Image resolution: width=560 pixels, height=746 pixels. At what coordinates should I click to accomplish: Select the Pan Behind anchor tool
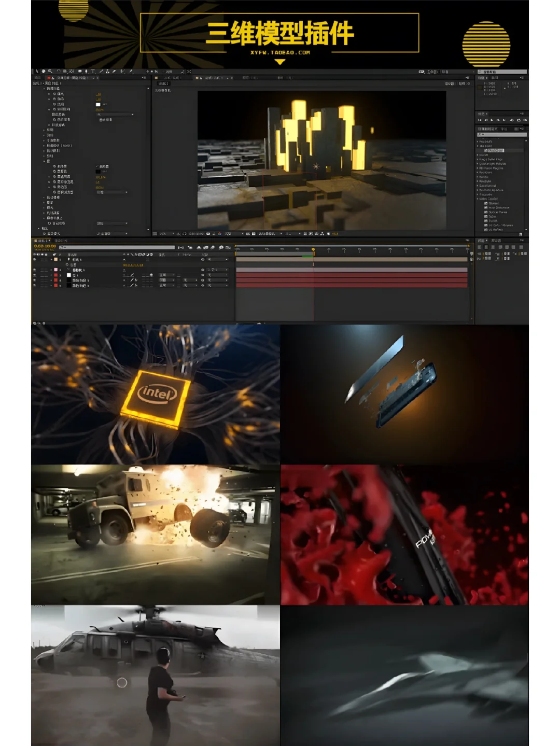point(72,72)
